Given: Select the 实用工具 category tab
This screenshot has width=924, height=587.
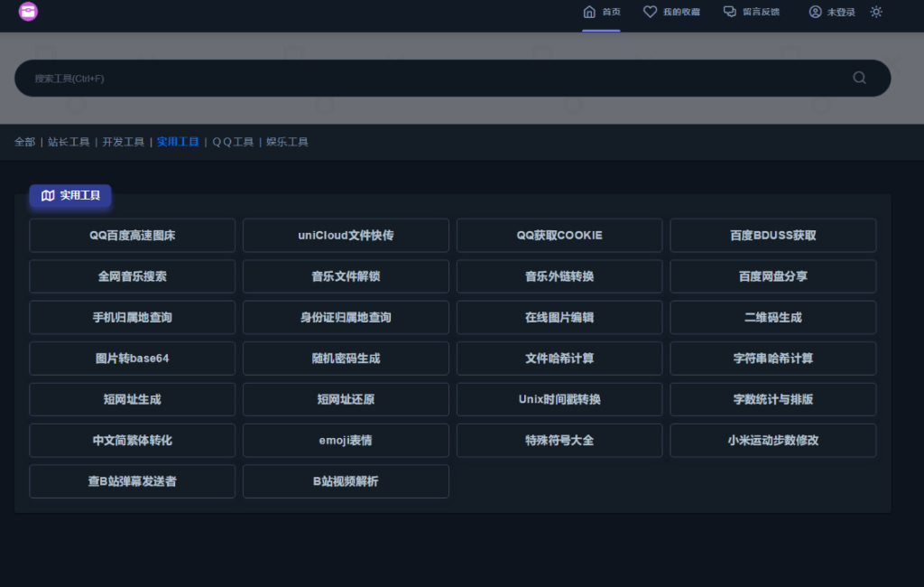Looking at the screenshot, I should tap(178, 142).
